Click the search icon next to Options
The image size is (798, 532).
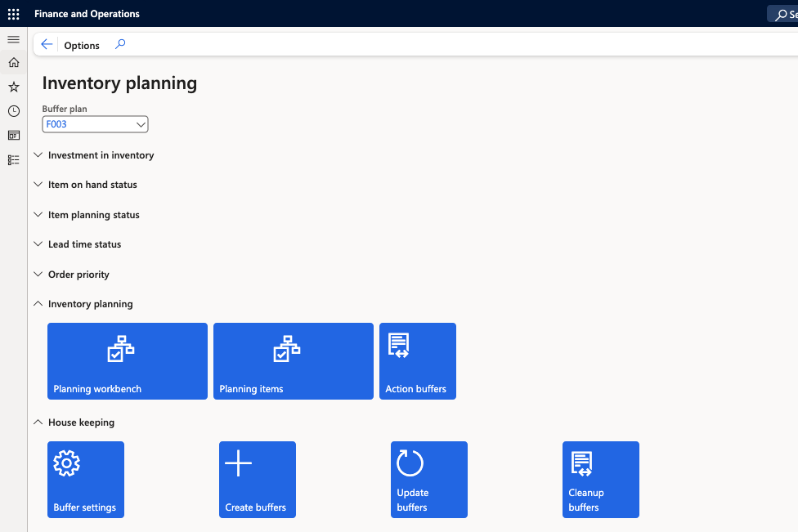(x=120, y=45)
